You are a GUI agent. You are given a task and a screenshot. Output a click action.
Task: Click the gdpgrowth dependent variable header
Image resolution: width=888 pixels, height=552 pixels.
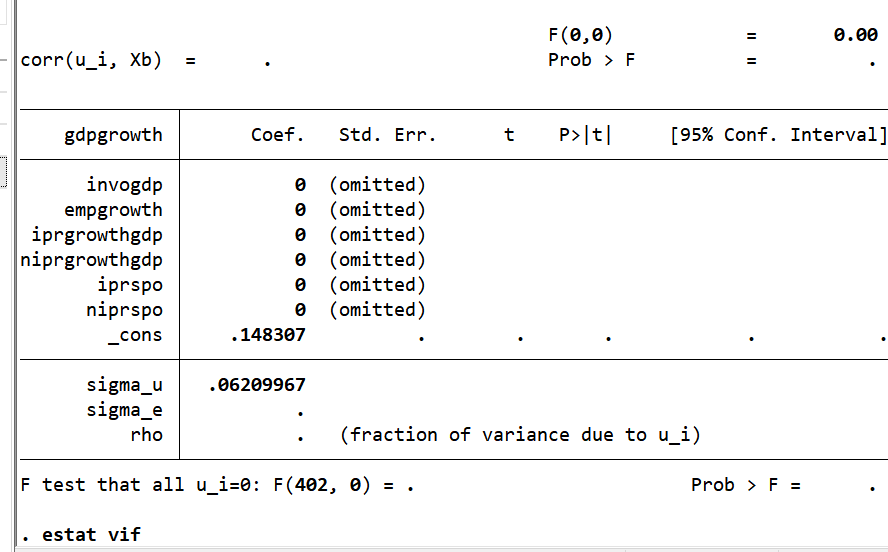(113, 135)
